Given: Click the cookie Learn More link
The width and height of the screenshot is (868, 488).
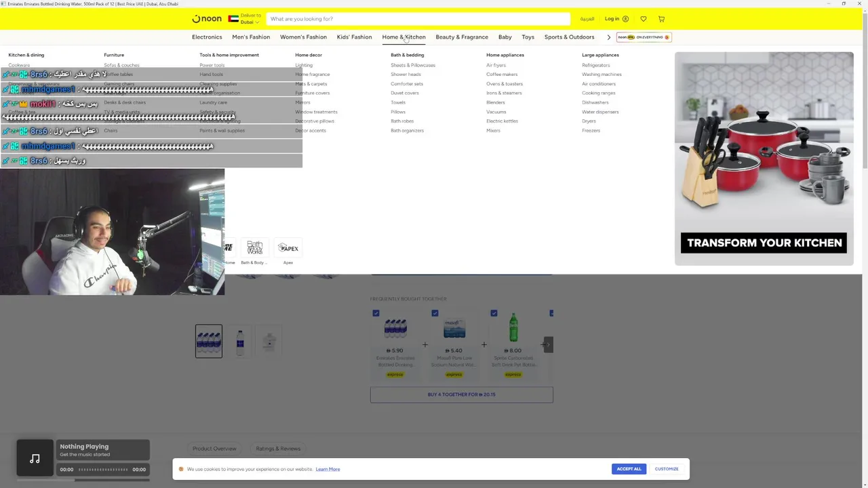Looking at the screenshot, I should [328, 469].
